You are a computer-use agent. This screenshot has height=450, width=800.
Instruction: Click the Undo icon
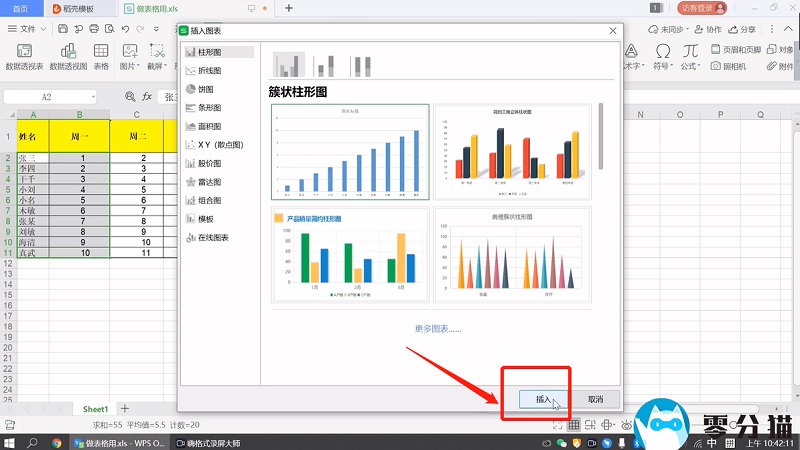[126, 29]
